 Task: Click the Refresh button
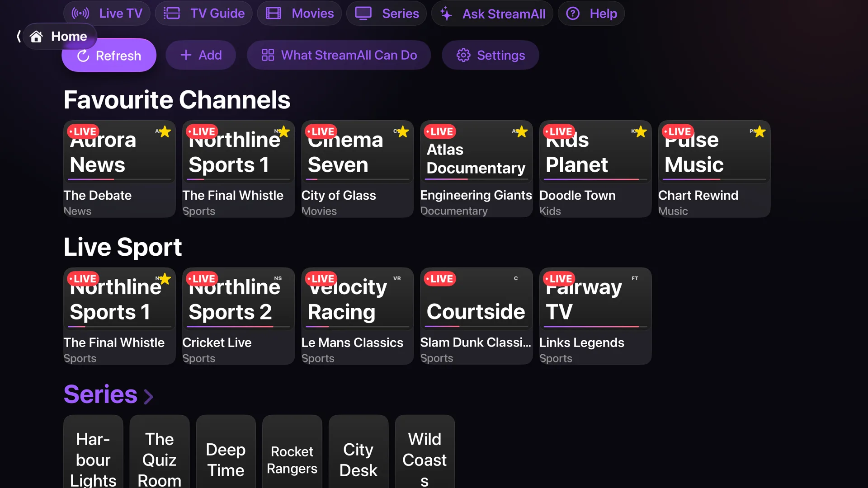pyautogui.click(x=109, y=55)
